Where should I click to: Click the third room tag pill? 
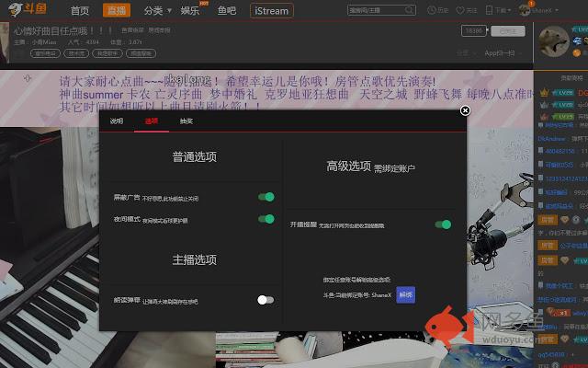pos(107,53)
